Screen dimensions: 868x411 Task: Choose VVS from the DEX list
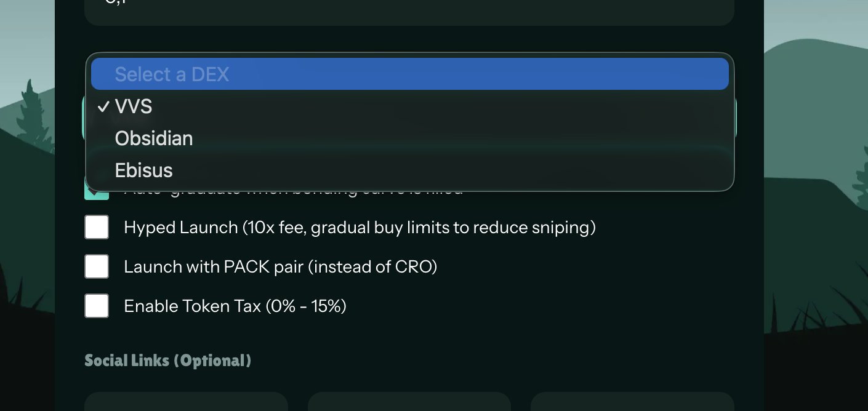[x=134, y=107]
